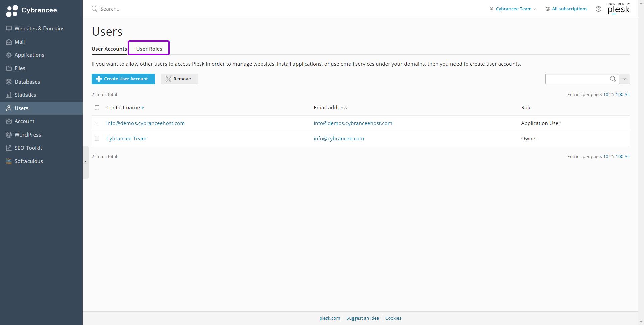Click Create User Account button
The height and width of the screenshot is (325, 644).
point(123,79)
